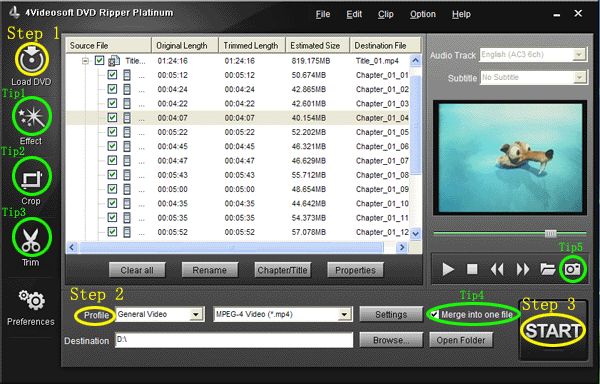This screenshot has width=600, height=384.
Task: Open the Clip menu
Action: (x=386, y=14)
